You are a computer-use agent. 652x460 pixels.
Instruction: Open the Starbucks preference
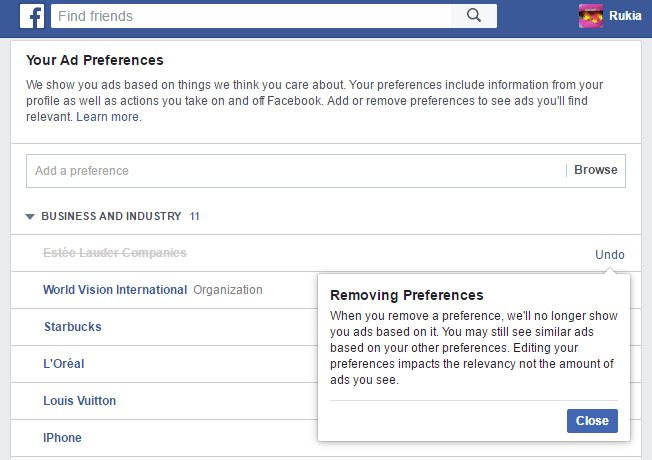tap(73, 327)
